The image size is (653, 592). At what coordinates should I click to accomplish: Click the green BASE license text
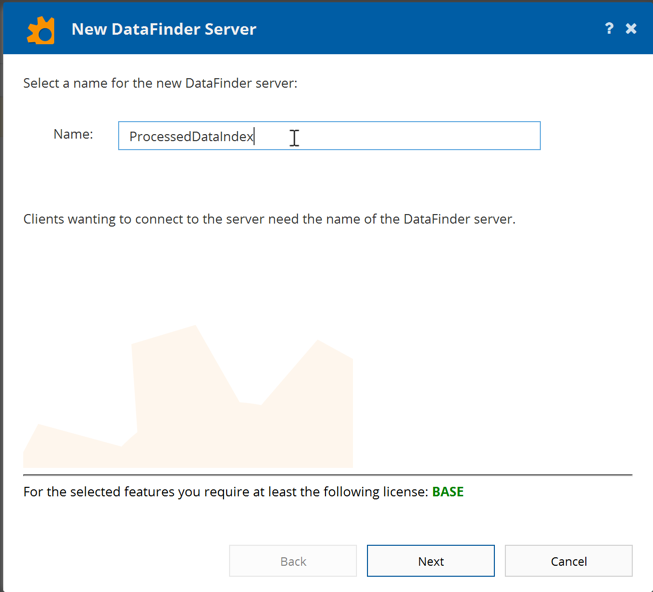(447, 492)
